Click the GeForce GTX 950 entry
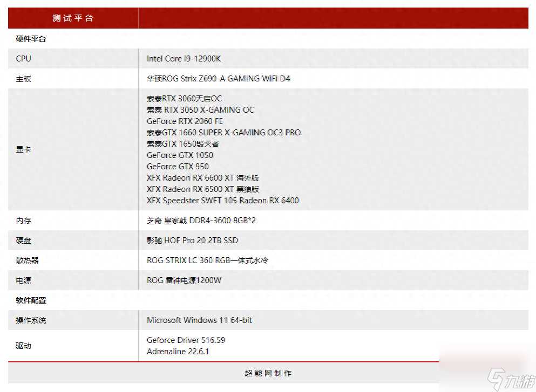The height and width of the screenshot is (392, 536). tap(178, 167)
